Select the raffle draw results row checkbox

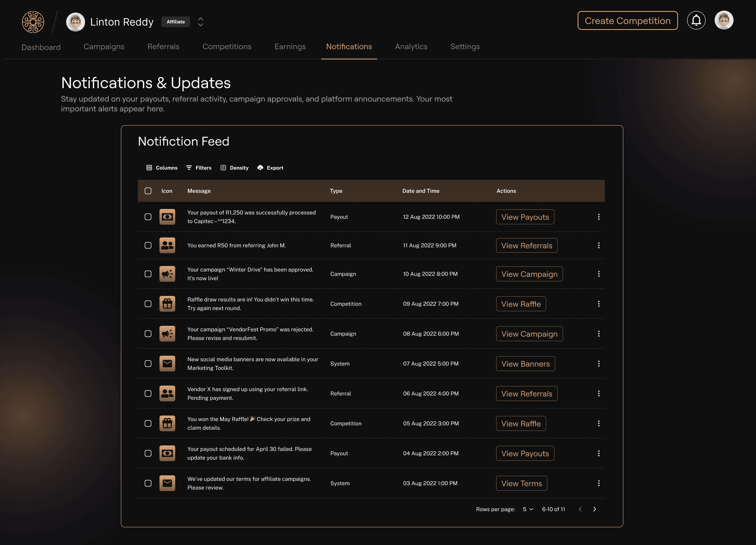tap(148, 304)
